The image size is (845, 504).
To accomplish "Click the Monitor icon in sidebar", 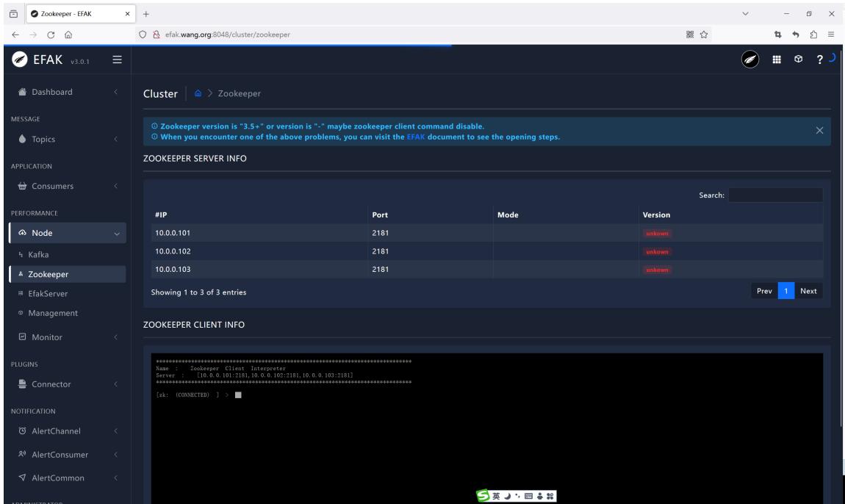I will point(22,337).
